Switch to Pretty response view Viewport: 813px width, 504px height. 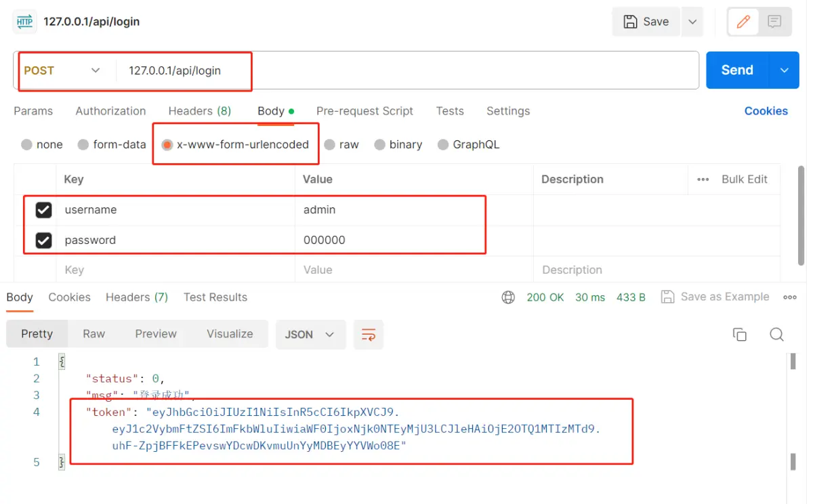[37, 334]
